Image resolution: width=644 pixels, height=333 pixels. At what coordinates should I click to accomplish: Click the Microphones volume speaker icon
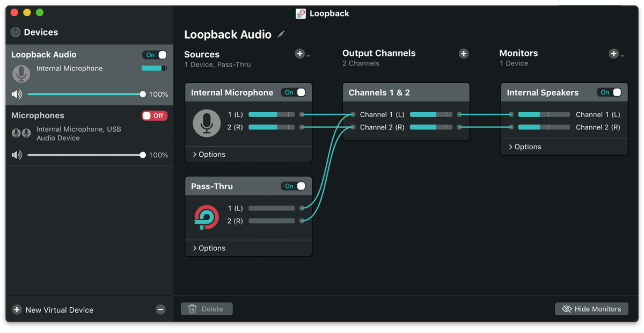[17, 155]
